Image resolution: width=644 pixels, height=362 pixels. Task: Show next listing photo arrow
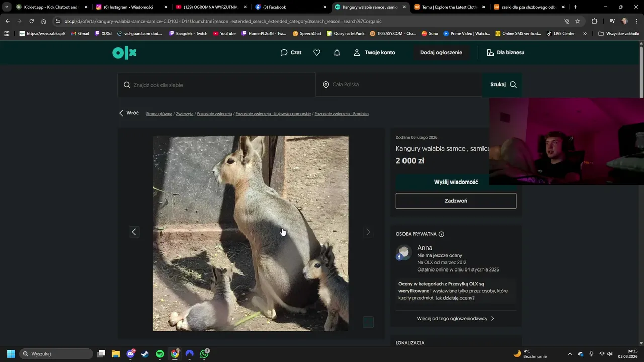pyautogui.click(x=368, y=232)
